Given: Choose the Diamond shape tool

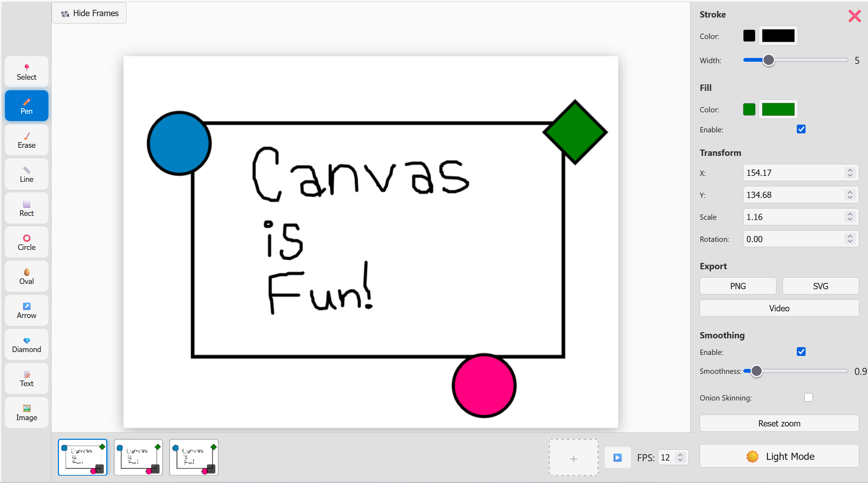Looking at the screenshot, I should [x=26, y=344].
